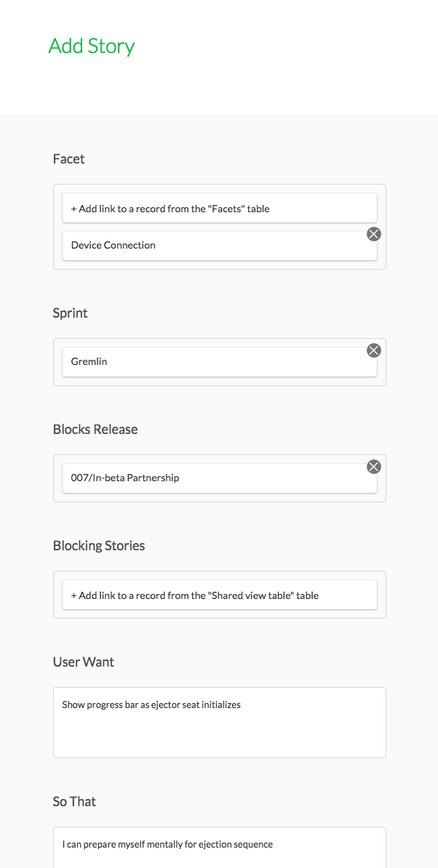Click the Facet field label
This screenshot has height=868, width=438.
68,159
